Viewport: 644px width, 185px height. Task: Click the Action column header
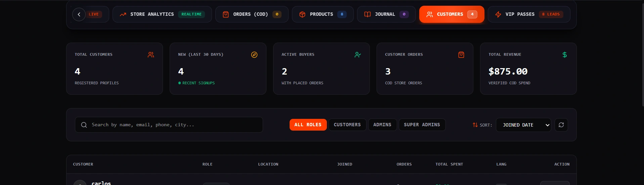[562, 164]
